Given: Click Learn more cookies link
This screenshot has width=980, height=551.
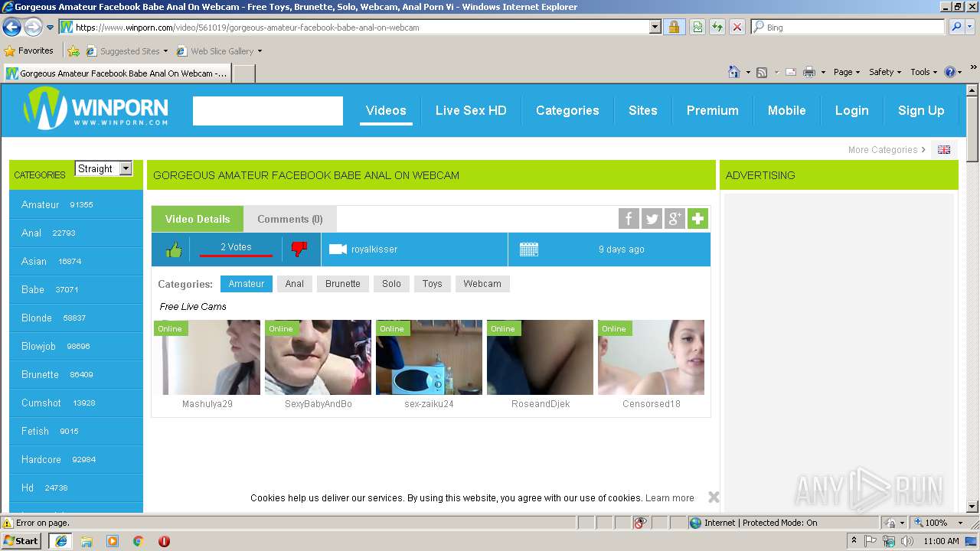Looking at the screenshot, I should click(x=670, y=498).
